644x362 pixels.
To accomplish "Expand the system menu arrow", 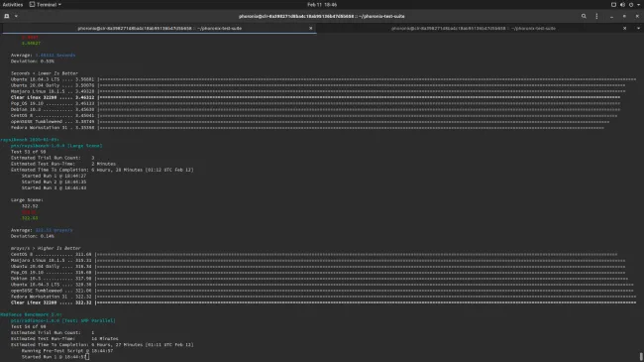I will pyautogui.click(x=639, y=5).
